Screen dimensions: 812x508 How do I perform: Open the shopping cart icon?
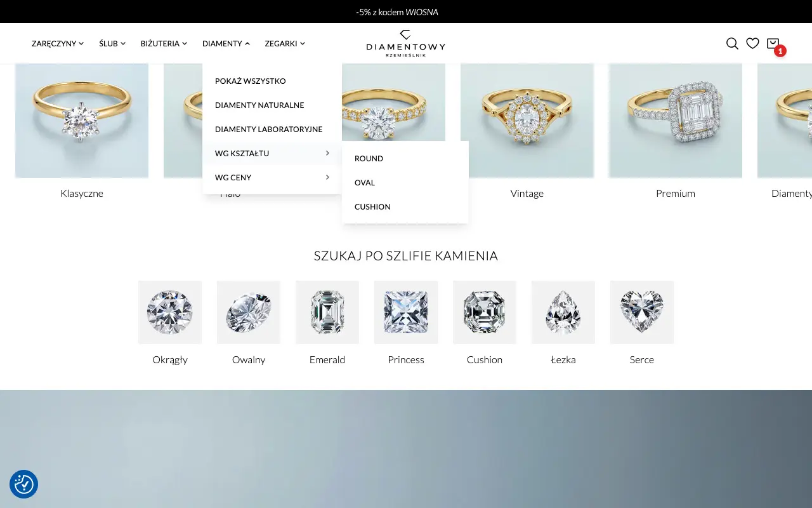pyautogui.click(x=773, y=44)
